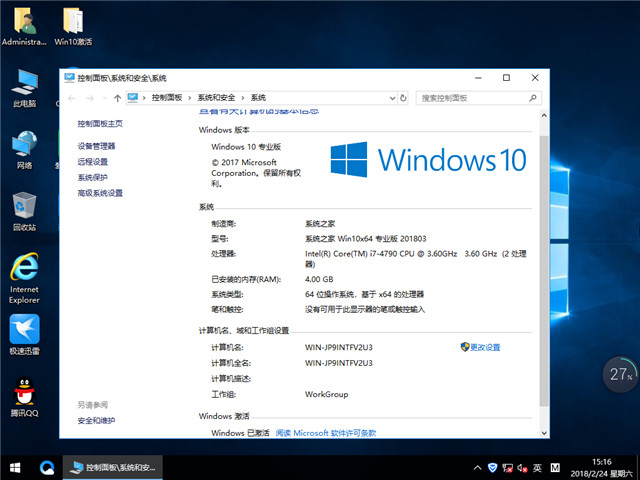Refresh the control panel page
640x480 pixels.
(403, 98)
